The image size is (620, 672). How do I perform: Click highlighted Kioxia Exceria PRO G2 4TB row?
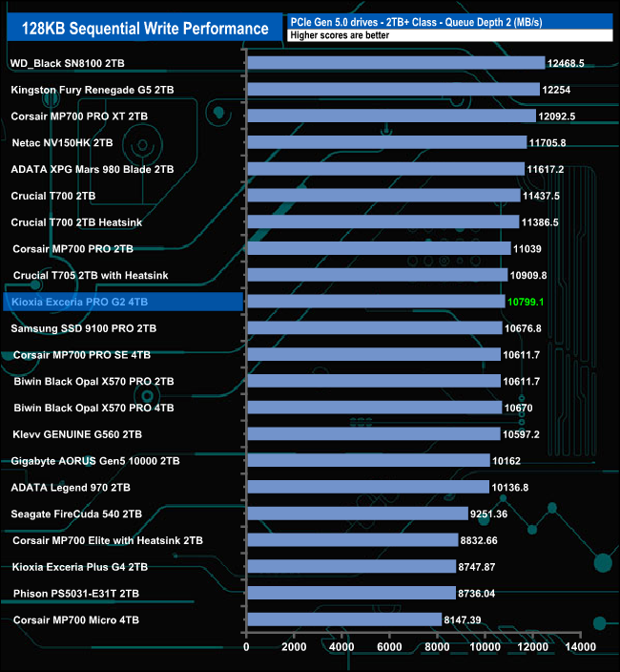click(123, 302)
